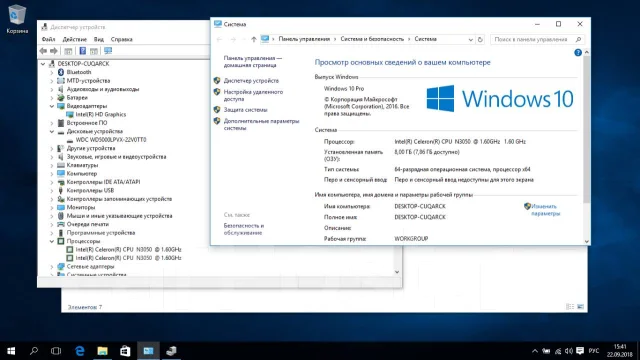Click Панель управления breadcrumb in address bar

click(x=304, y=39)
